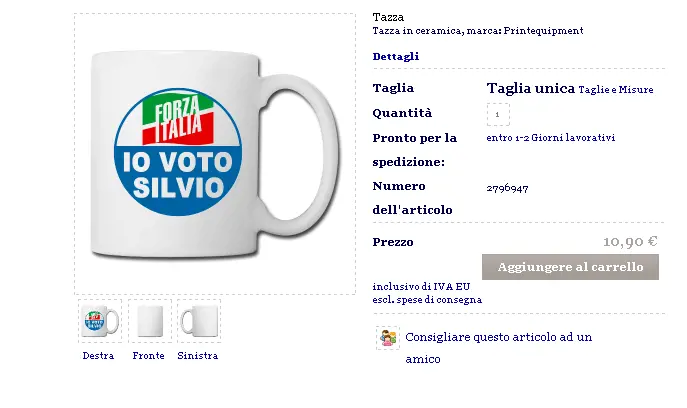Click the Fronte label under thumbnails
Screen dimensions: 687x408
click(149, 355)
